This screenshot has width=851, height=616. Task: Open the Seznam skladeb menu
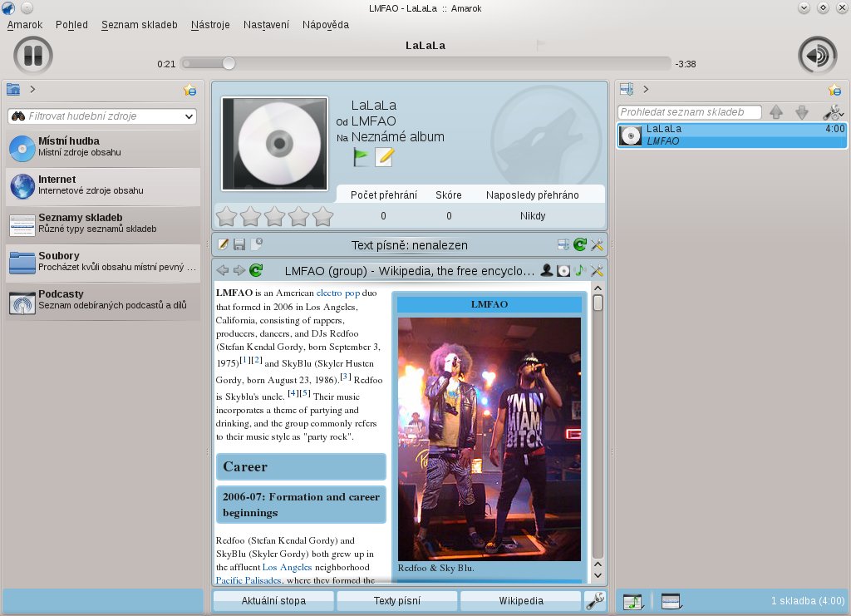coord(140,25)
